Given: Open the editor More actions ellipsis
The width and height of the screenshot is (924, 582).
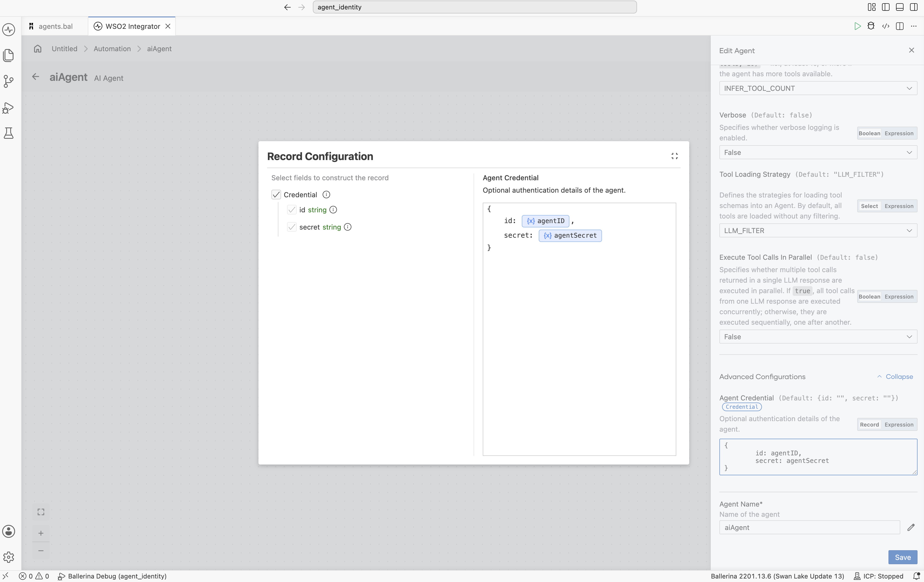Looking at the screenshot, I should [x=914, y=26].
